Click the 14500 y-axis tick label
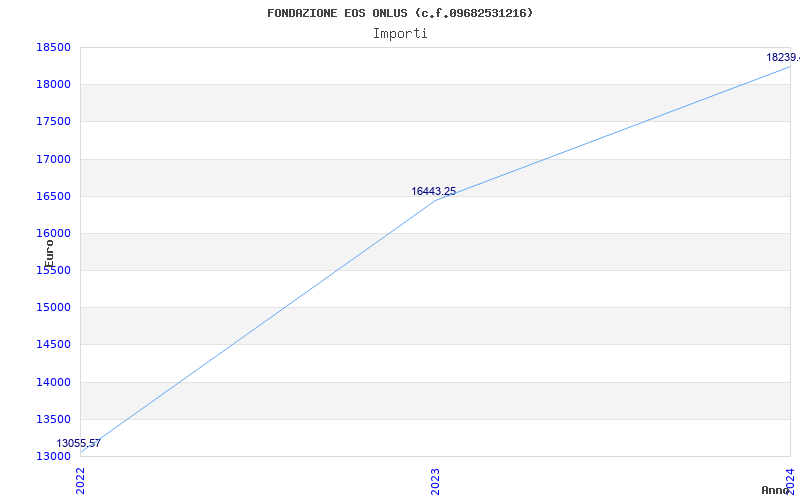Image resolution: width=800 pixels, height=500 pixels. (53, 345)
